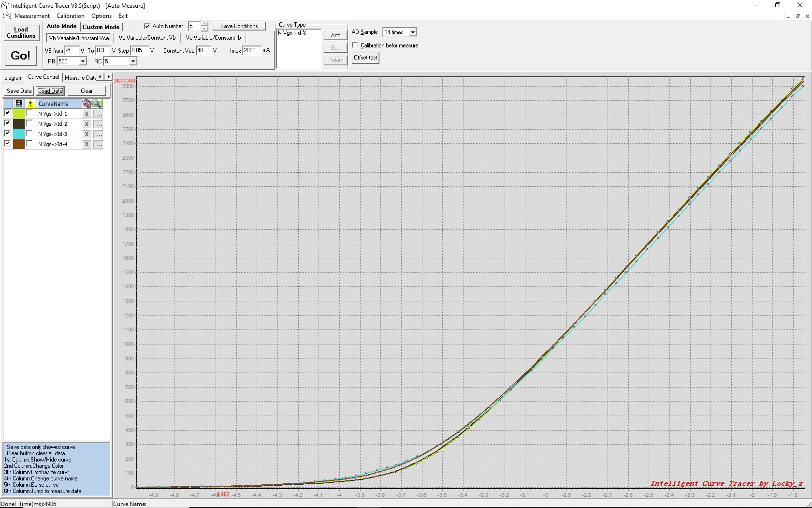Viewport: 812px width, 508px height.
Task: Switch to Custom Mode tab
Action: coord(101,27)
